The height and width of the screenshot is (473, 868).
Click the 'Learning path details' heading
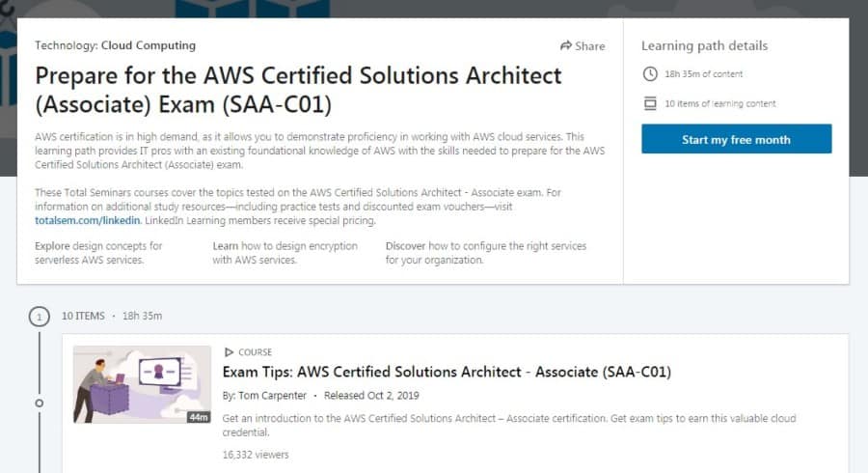tap(704, 45)
